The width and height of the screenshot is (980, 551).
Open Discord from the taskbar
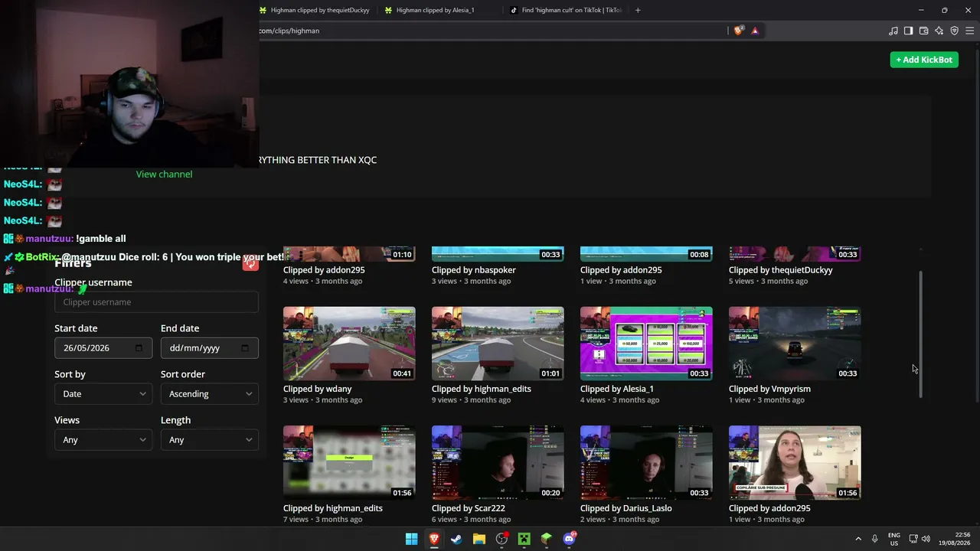[569, 539]
